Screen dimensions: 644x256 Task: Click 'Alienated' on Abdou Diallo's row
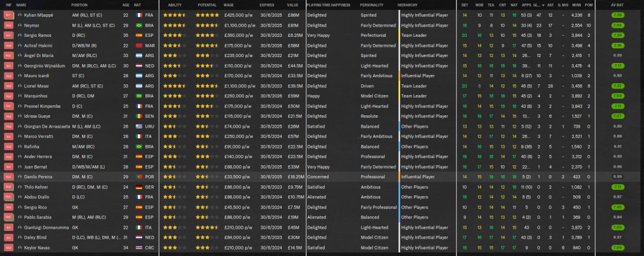point(317,197)
